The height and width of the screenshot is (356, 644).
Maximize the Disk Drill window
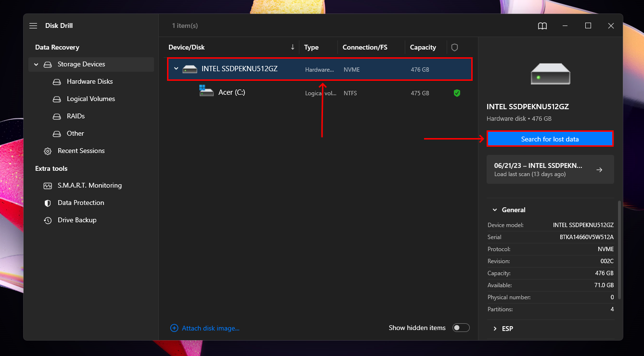pyautogui.click(x=588, y=26)
